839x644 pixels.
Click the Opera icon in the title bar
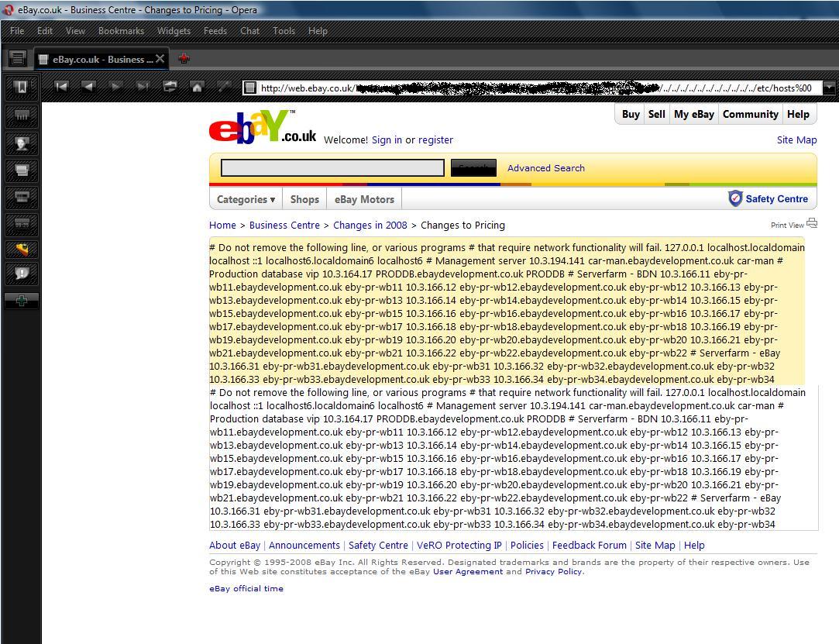[x=8, y=9]
